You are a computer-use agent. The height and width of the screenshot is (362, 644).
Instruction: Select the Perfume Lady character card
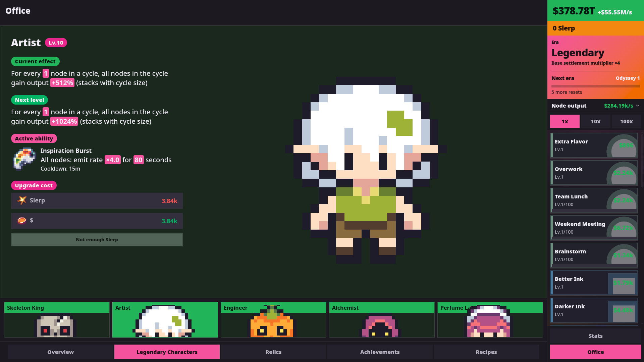click(490, 320)
